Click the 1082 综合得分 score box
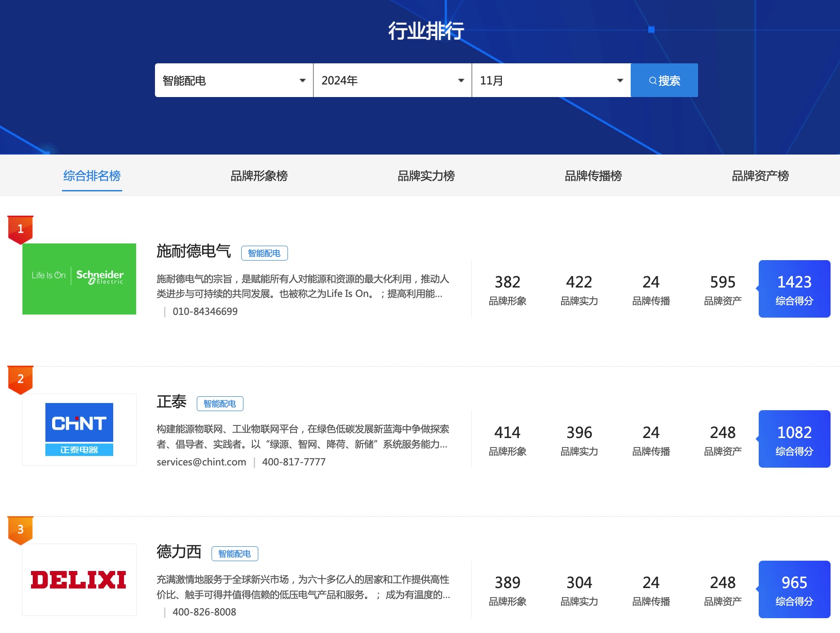 [x=794, y=439]
